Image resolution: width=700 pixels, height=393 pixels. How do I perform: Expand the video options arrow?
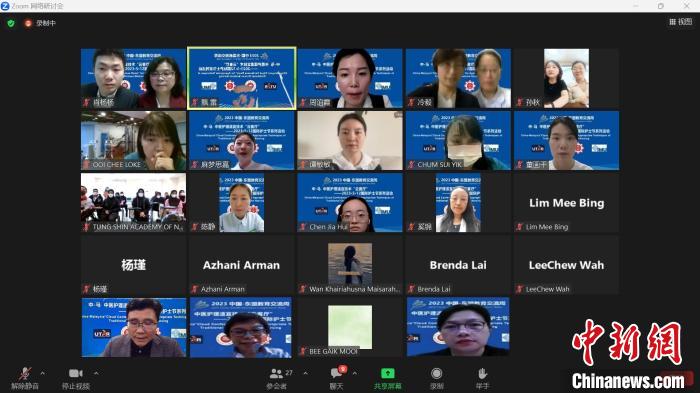click(x=96, y=373)
